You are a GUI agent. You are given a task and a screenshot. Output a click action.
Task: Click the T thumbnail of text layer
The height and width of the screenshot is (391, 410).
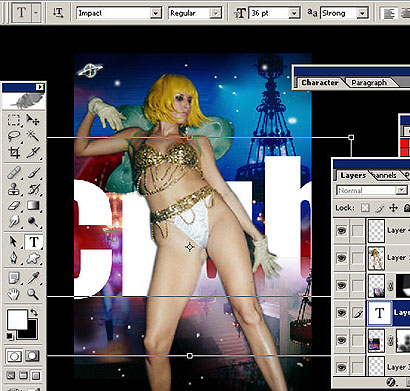(x=379, y=313)
